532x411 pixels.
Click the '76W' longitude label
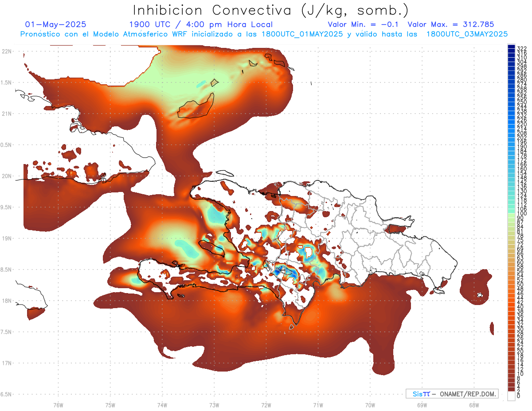(58, 405)
